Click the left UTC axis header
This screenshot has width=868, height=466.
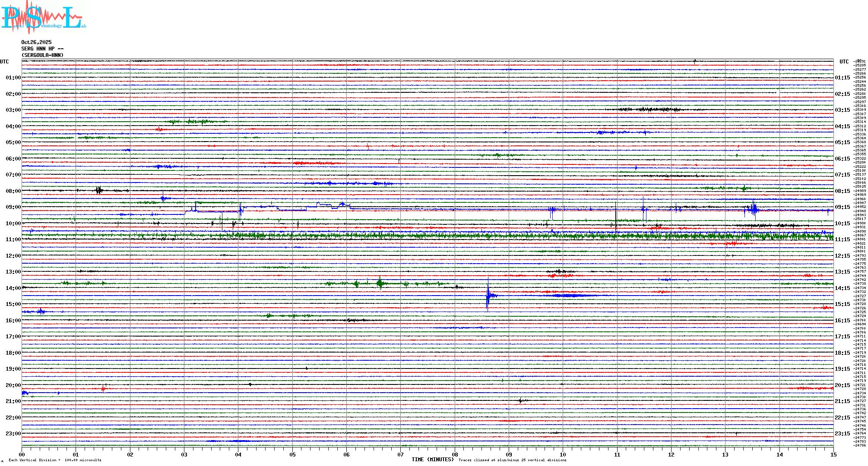coord(4,62)
